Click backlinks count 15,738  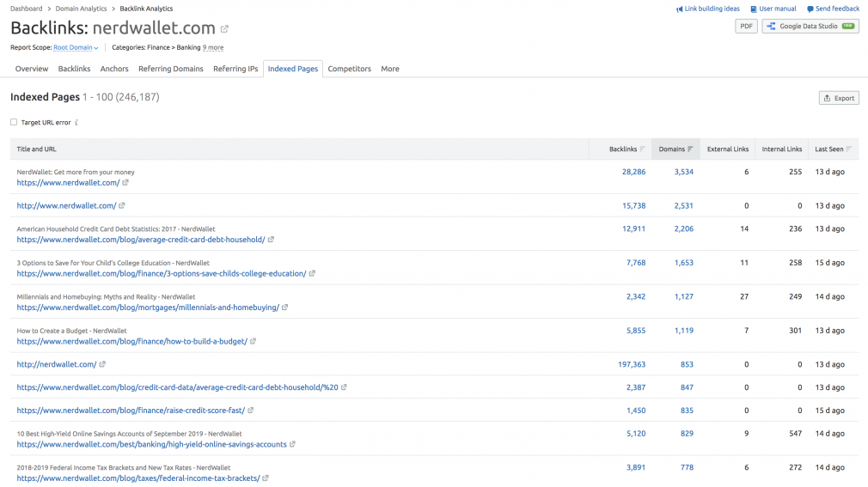pos(634,205)
